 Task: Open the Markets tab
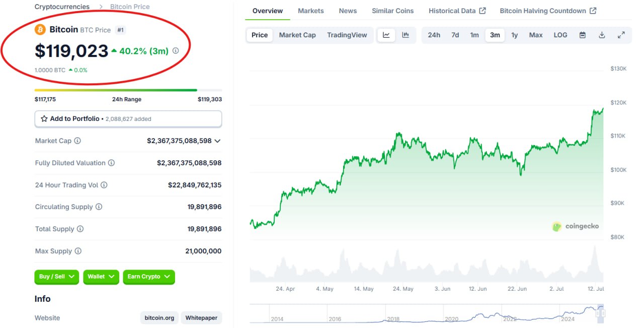pyautogui.click(x=310, y=11)
